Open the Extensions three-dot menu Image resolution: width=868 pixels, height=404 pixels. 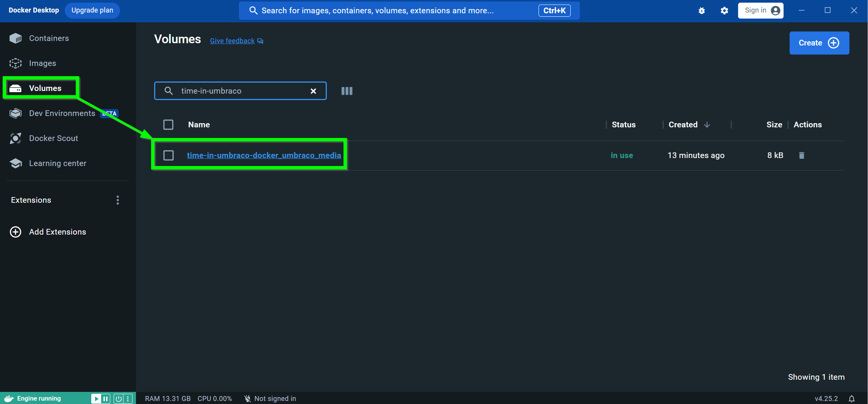[x=118, y=200]
